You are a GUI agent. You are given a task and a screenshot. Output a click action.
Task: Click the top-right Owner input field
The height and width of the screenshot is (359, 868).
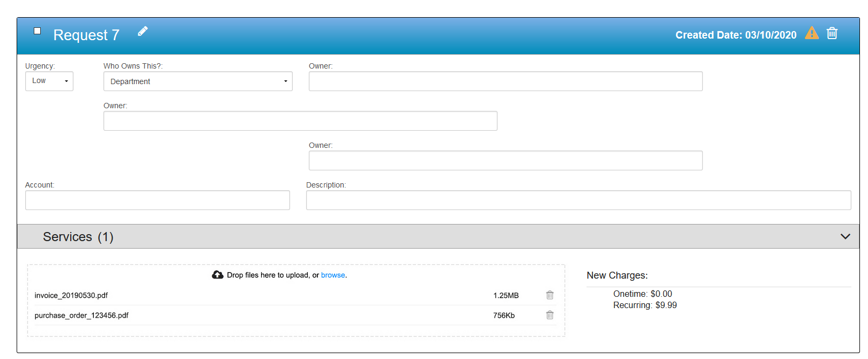(x=505, y=81)
